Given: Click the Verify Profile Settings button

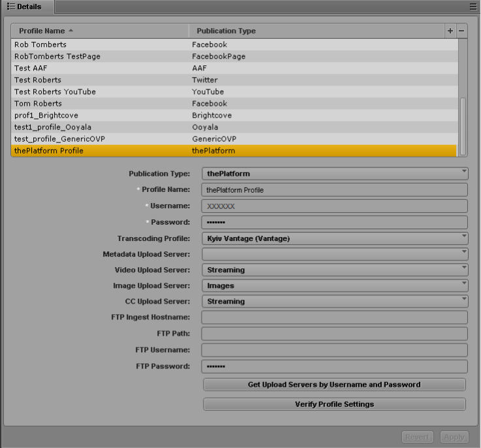Looking at the screenshot, I should click(334, 404).
